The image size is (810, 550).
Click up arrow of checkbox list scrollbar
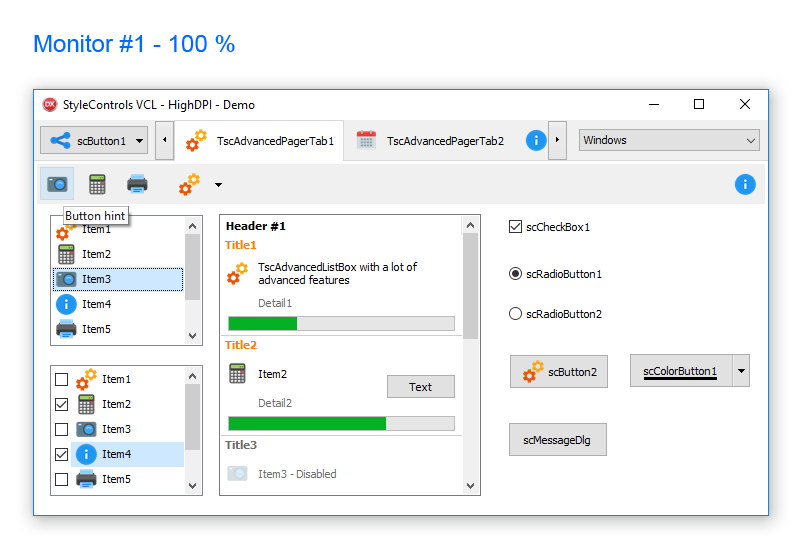193,376
